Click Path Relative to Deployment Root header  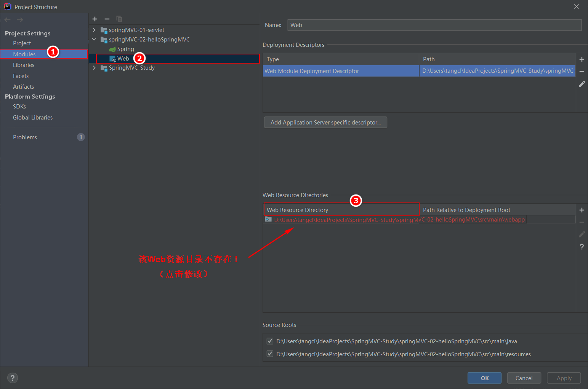pyautogui.click(x=497, y=210)
